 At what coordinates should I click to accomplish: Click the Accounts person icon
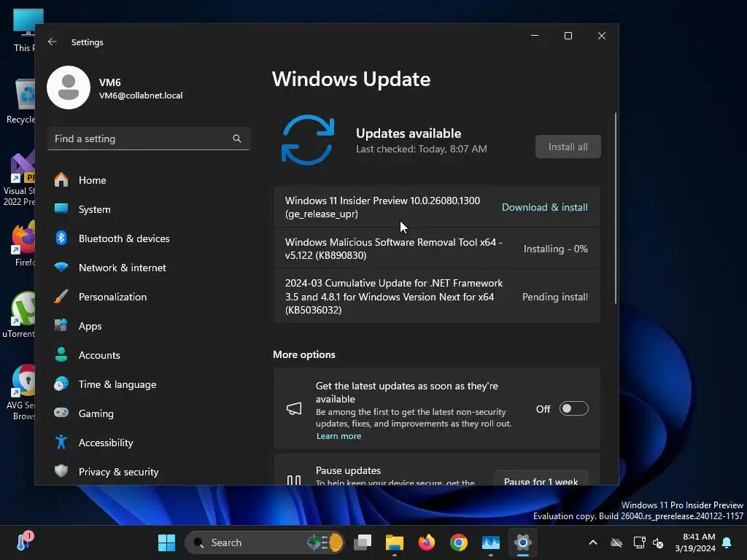point(61,355)
